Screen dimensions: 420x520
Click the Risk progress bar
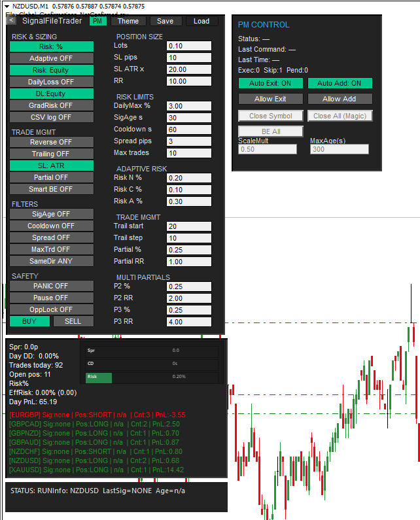pos(152,377)
